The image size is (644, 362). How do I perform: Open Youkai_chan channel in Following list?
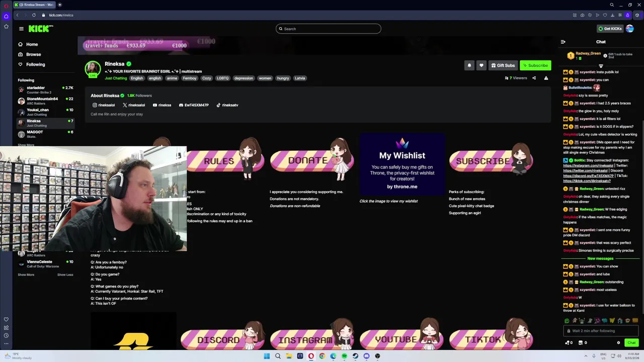click(45, 112)
